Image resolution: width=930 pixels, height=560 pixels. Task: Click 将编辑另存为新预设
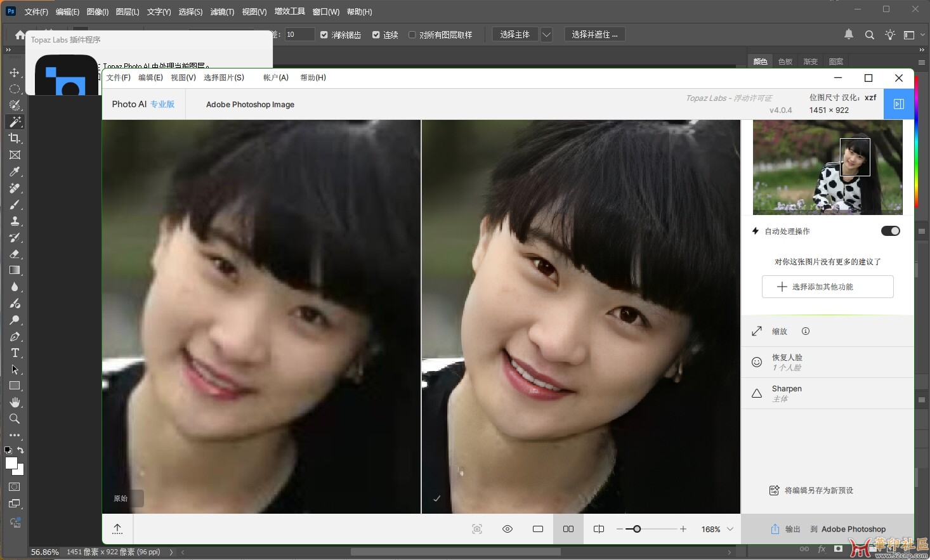[x=811, y=490]
